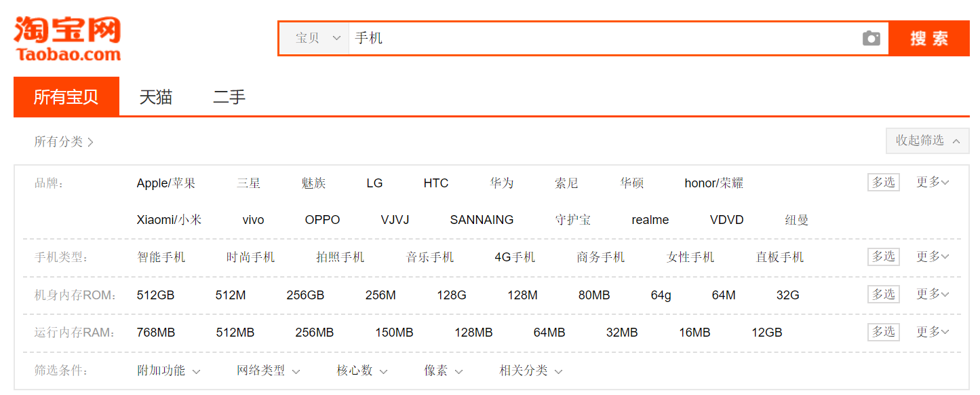Filter by brand realme
The width and height of the screenshot is (980, 395).
point(650,220)
